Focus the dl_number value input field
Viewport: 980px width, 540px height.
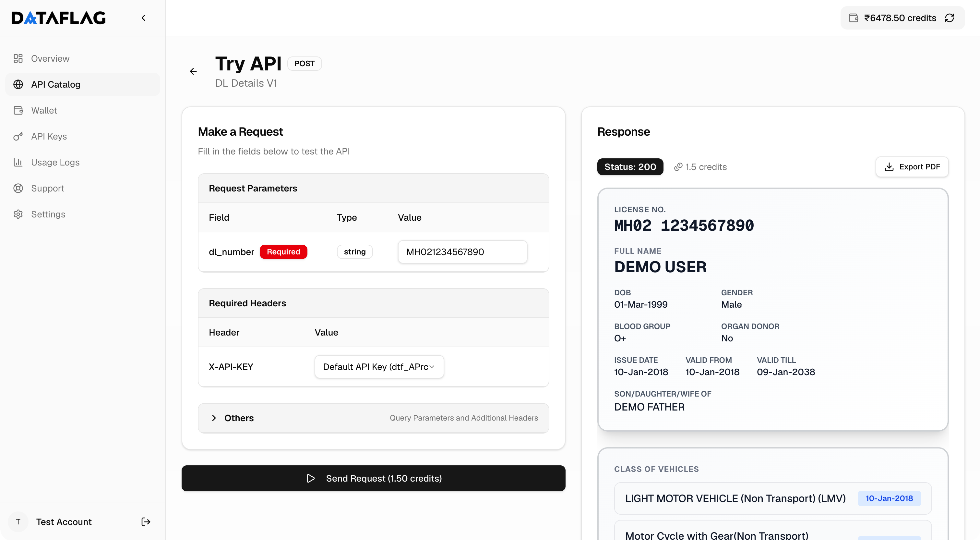tap(462, 252)
